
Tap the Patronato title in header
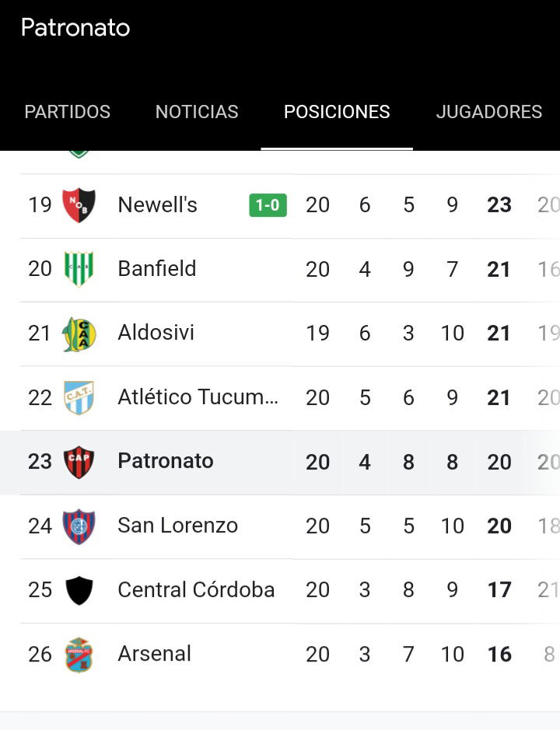(75, 27)
